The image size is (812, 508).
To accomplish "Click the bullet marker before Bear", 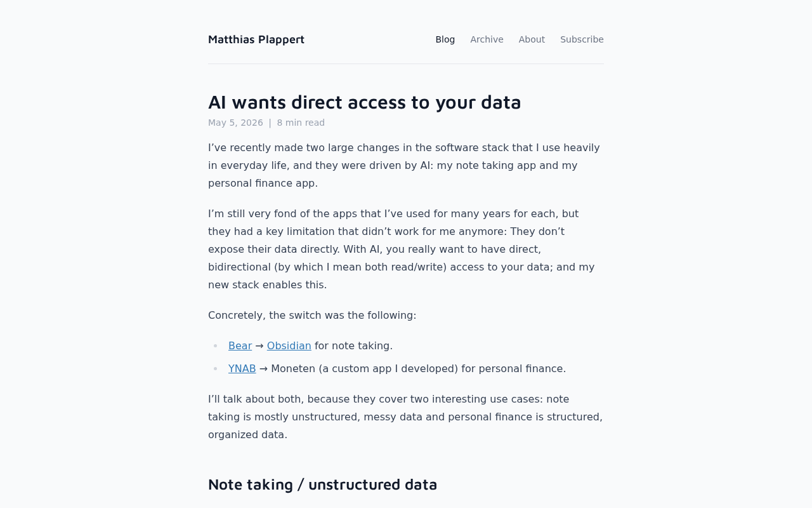I will 216,346.
